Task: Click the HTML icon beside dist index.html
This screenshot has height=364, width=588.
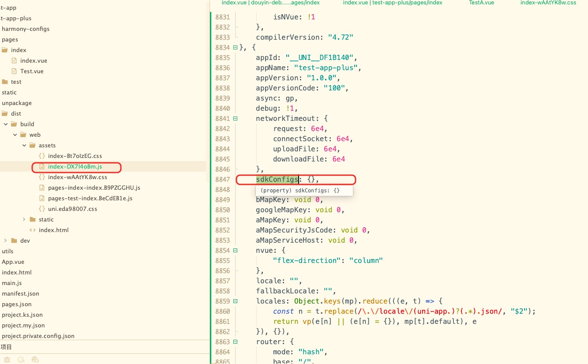Action: [33, 230]
